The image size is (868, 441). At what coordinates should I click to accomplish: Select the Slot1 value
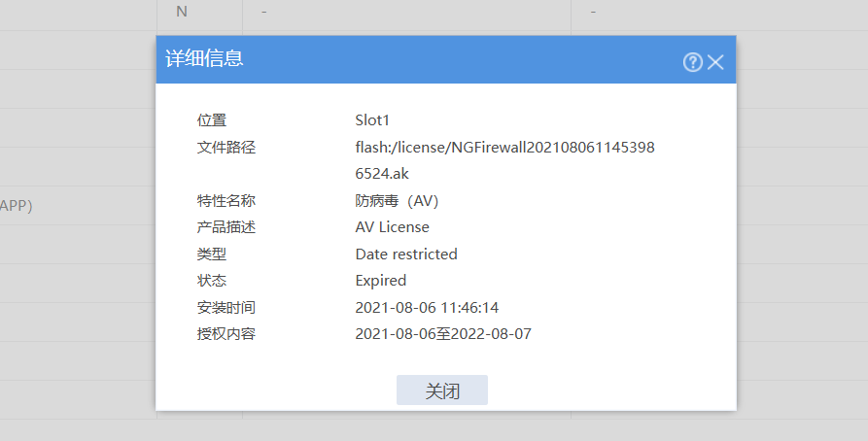pos(372,120)
